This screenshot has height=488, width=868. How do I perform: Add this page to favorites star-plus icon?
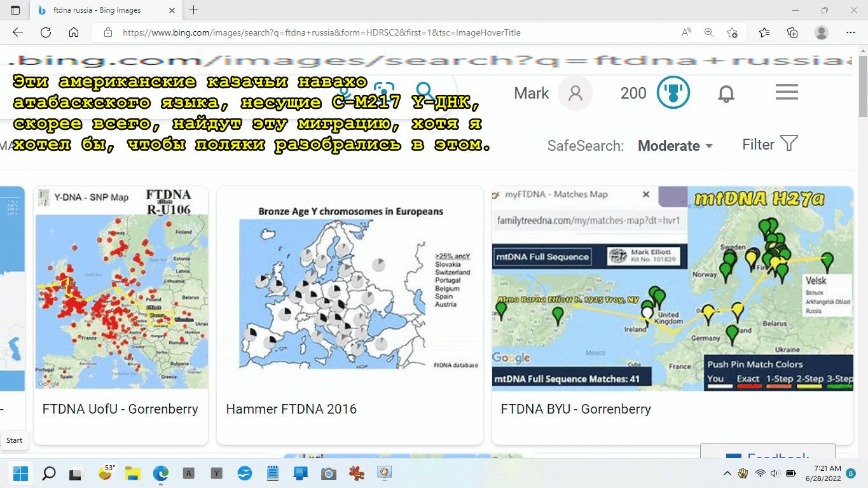click(732, 32)
